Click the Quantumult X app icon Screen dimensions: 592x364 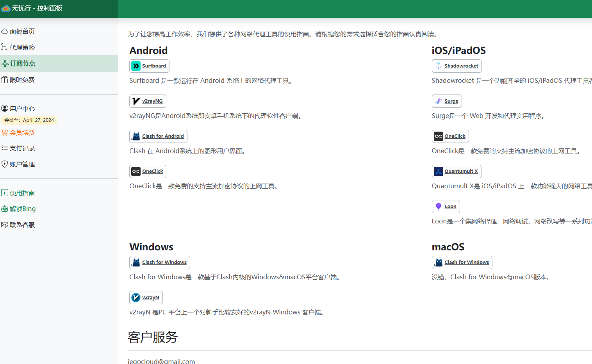(439, 171)
